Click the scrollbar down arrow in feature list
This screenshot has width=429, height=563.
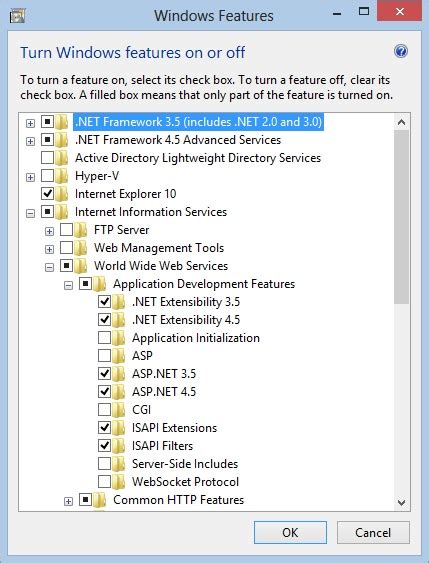point(402,502)
